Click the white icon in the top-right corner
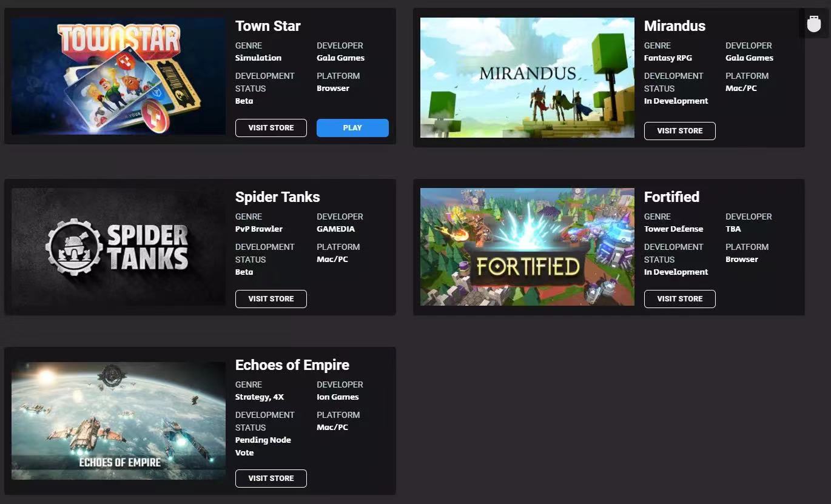 (x=814, y=24)
